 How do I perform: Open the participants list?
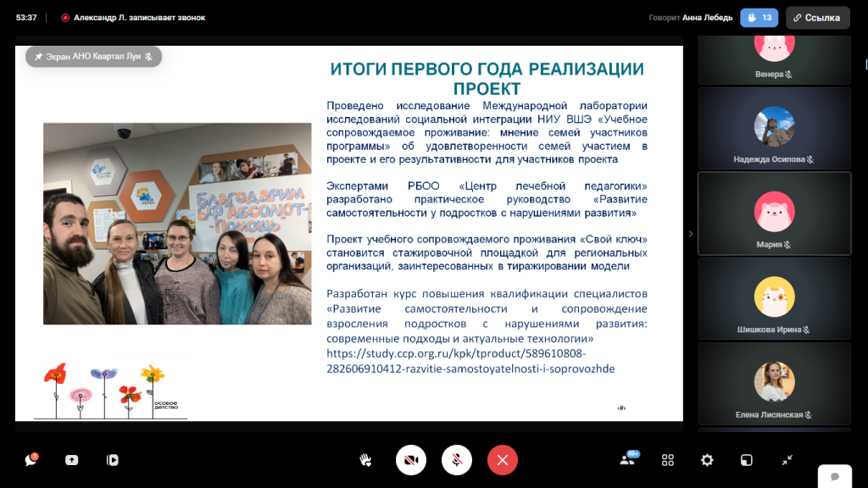coord(627,460)
